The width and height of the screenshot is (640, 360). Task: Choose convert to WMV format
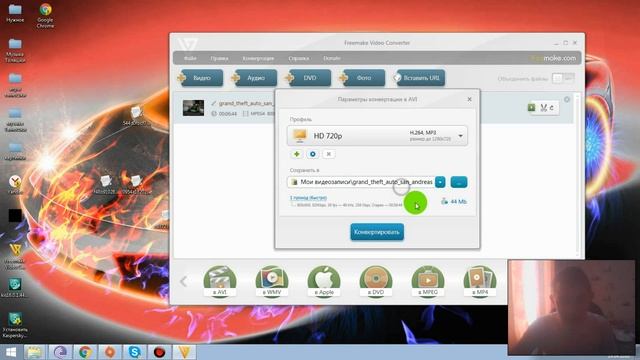pyautogui.click(x=272, y=282)
